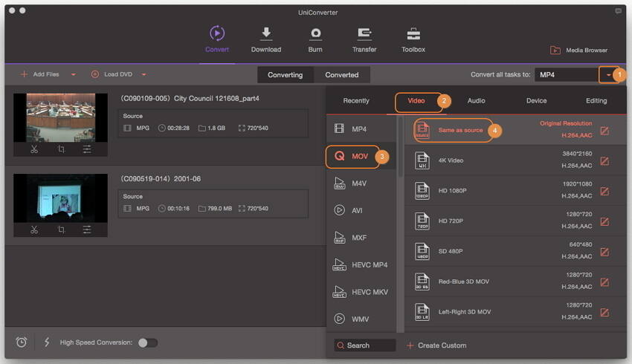632x364 pixels.
Task: Toggle High Speed Conversion switch
Action: pyautogui.click(x=147, y=342)
